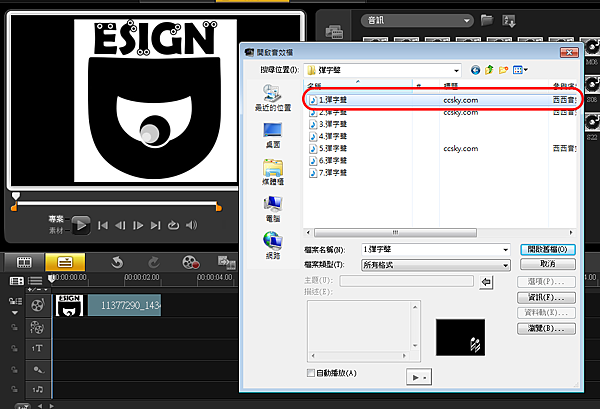Toggle the lock on the overlay track
Viewport: 600px width, 409px height.
tap(14, 328)
